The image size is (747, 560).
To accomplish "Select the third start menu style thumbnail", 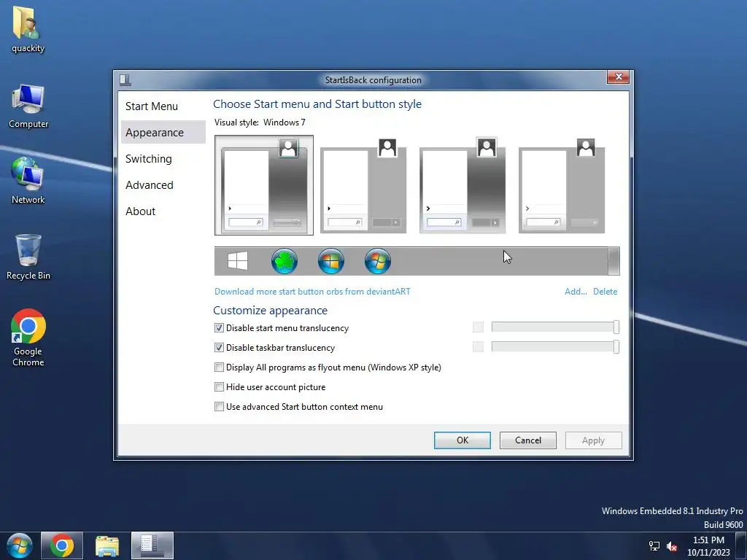I will 462,185.
